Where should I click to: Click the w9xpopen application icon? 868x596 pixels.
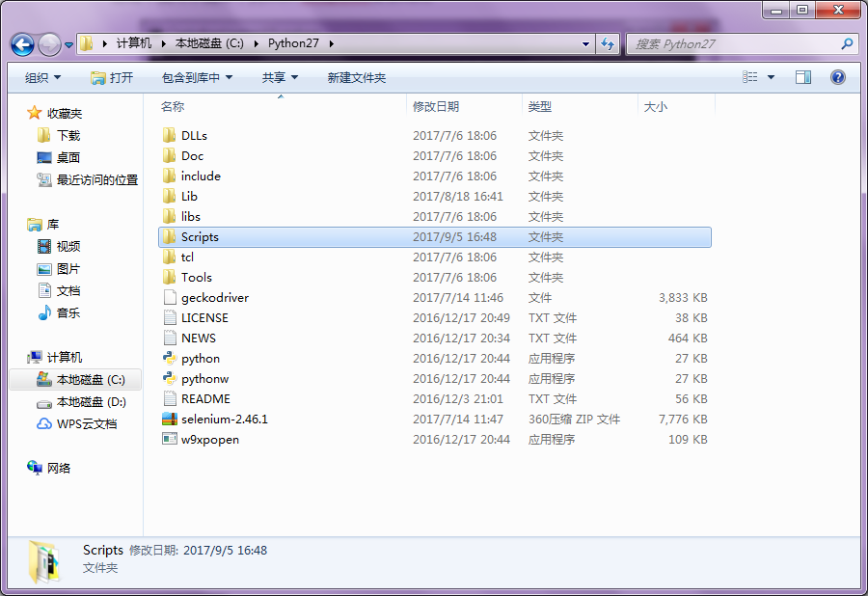tap(170, 440)
